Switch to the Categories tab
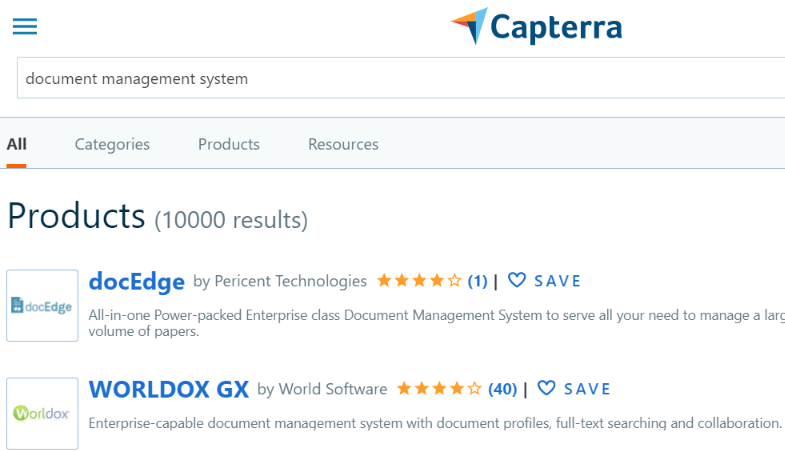Viewport: 785px width, 451px height. pyautogui.click(x=112, y=144)
